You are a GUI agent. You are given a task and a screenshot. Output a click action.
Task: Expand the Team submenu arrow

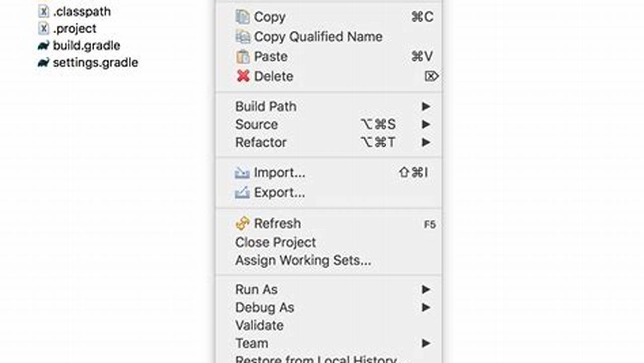point(425,343)
